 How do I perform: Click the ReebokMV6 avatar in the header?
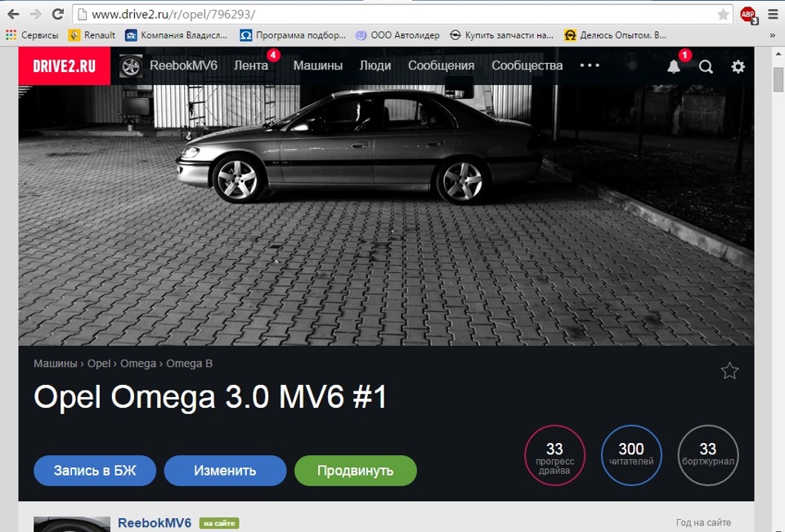(131, 66)
